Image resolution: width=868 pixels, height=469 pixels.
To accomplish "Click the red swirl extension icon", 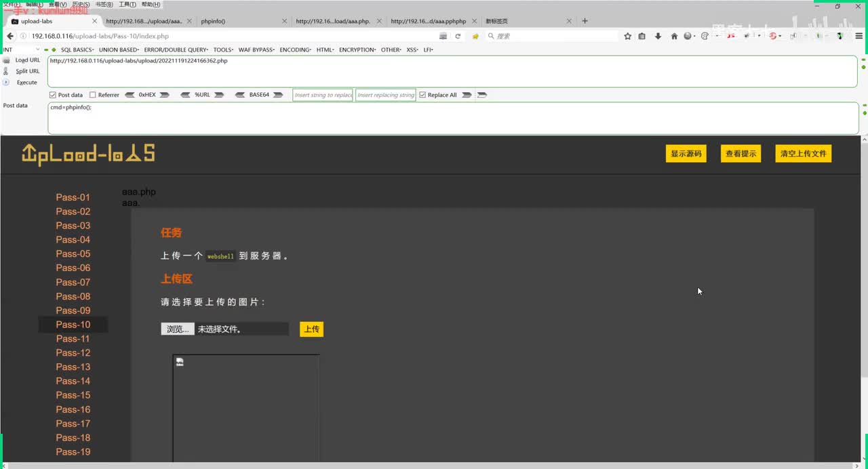I will [x=773, y=36].
